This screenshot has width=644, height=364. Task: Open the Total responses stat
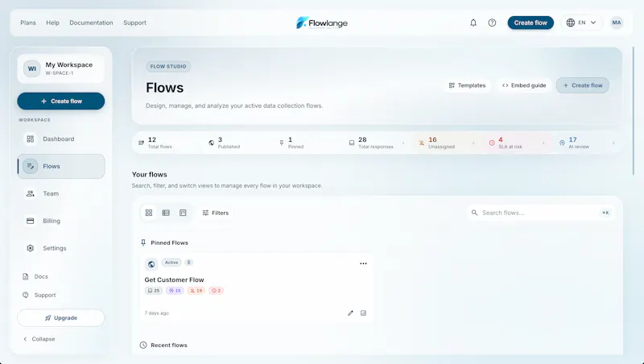pyautogui.click(x=376, y=143)
